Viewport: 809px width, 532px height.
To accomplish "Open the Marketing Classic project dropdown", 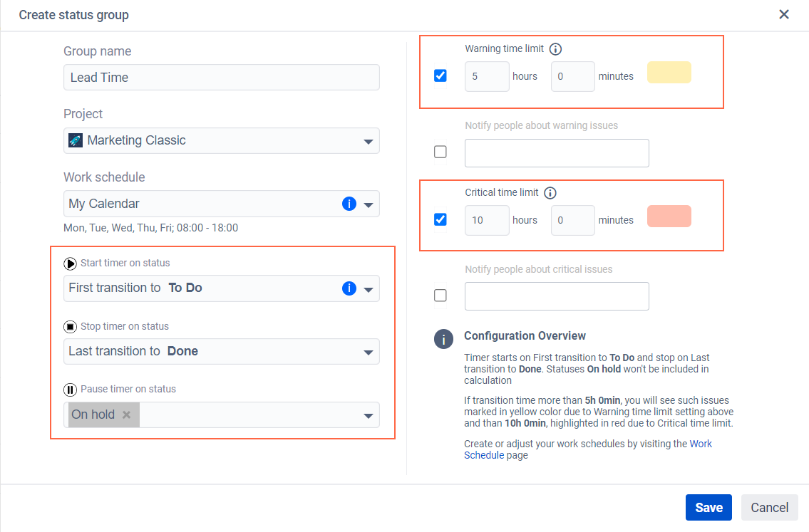I will [x=222, y=141].
